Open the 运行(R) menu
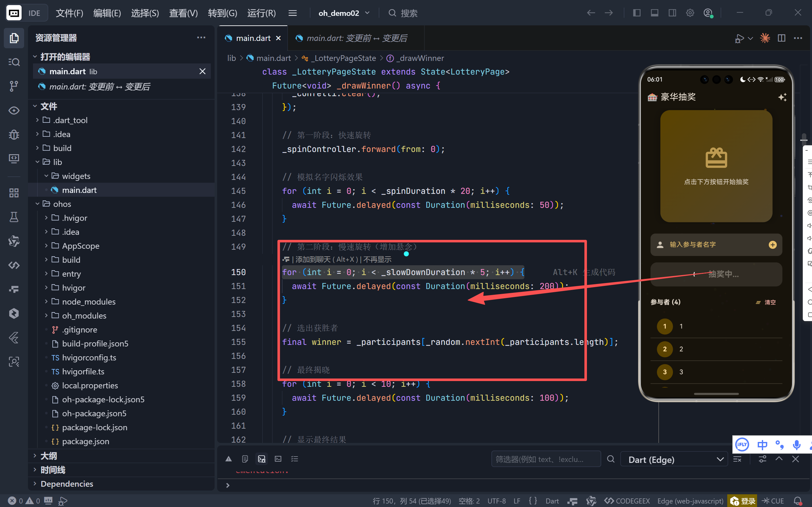Viewport: 812px width, 507px height. click(x=261, y=13)
